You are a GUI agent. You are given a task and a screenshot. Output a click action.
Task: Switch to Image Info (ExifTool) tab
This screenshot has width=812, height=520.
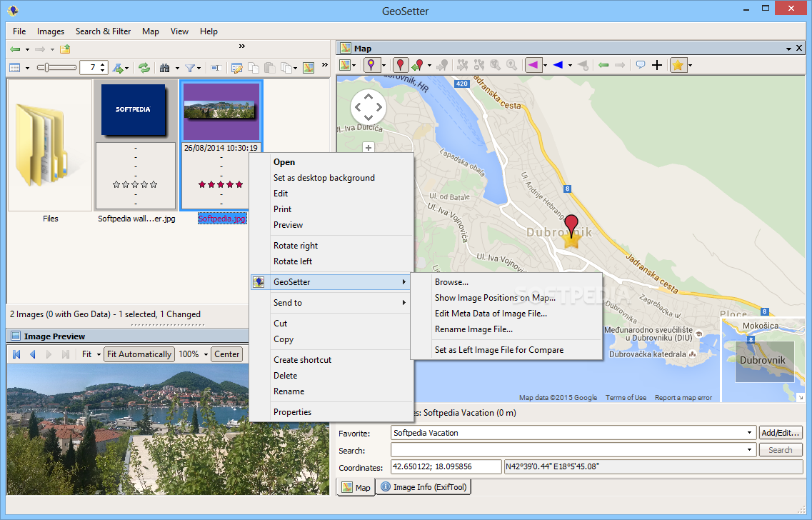pos(424,487)
